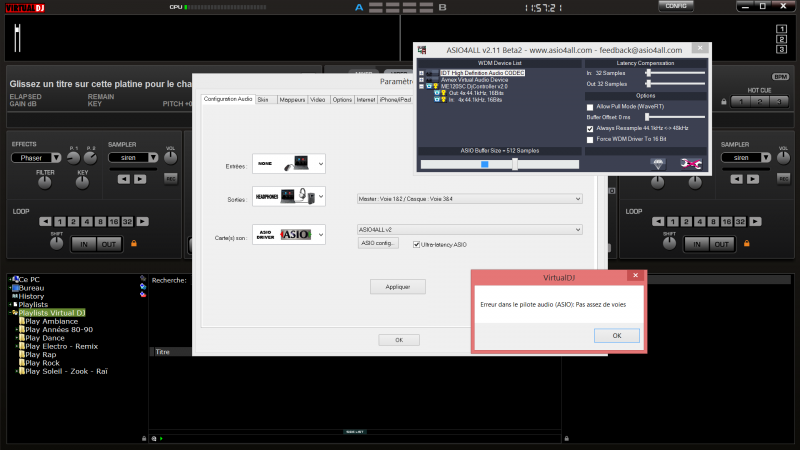Click OK in the VirtualDJ error dialog
Viewport: 800px width, 450px height.
(617, 335)
